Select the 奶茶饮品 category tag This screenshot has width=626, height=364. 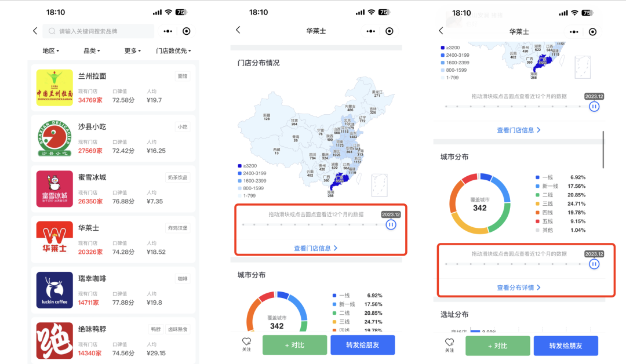(178, 177)
